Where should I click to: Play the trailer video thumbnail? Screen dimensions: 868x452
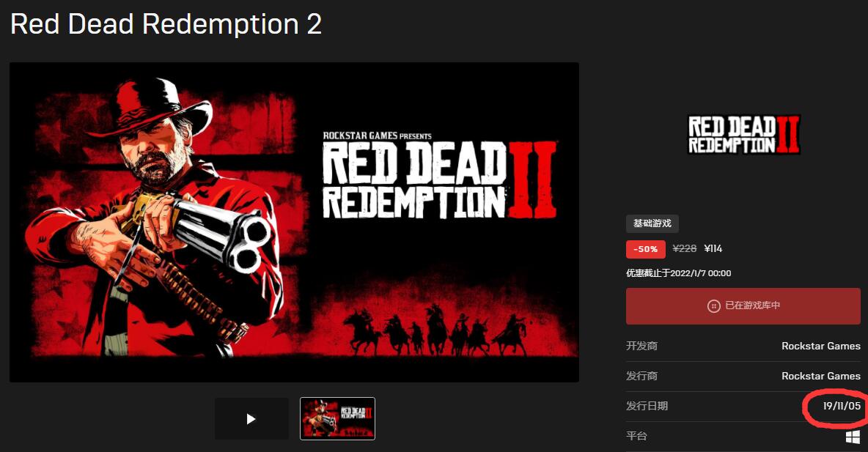point(251,419)
